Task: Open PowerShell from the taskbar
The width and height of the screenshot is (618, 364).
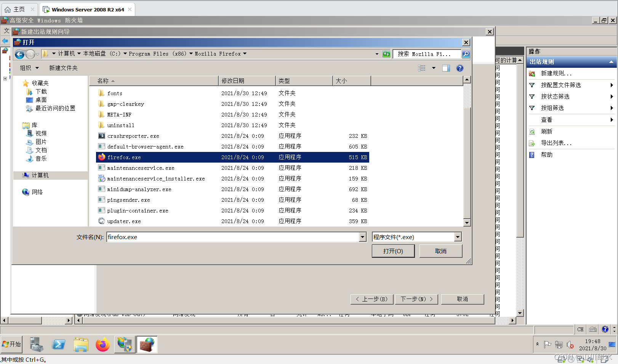Action: click(59, 345)
